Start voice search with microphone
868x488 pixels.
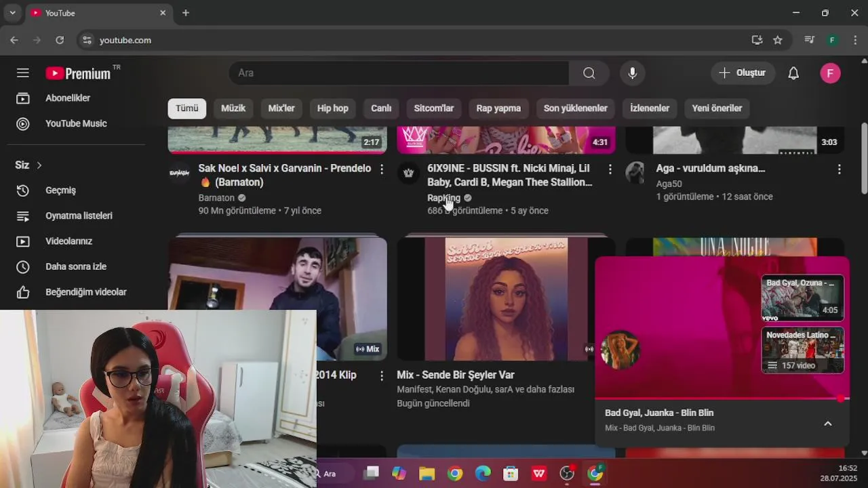632,73
